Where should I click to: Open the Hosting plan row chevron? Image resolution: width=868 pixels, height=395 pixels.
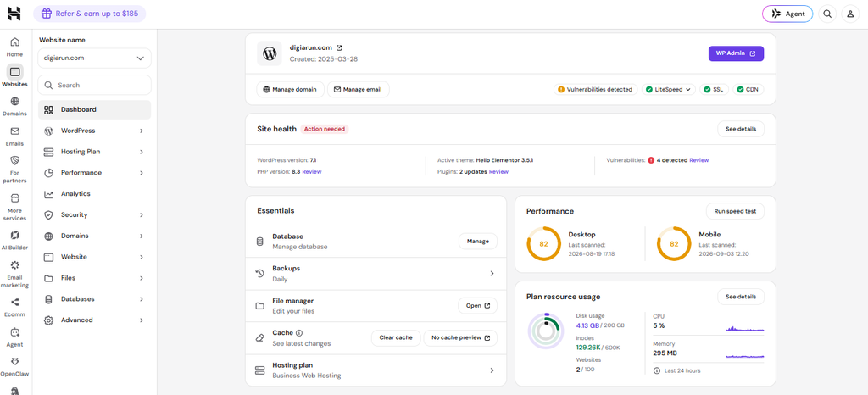[x=492, y=370]
